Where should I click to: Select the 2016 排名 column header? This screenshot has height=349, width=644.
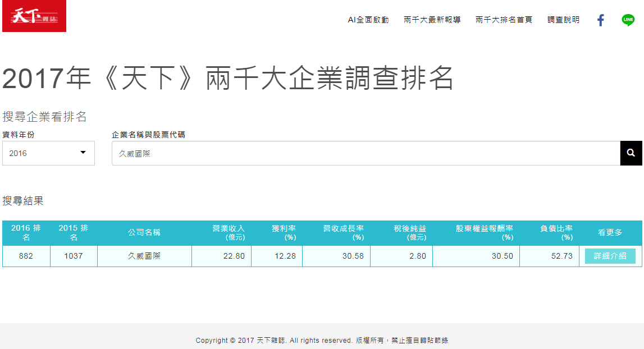click(26, 233)
